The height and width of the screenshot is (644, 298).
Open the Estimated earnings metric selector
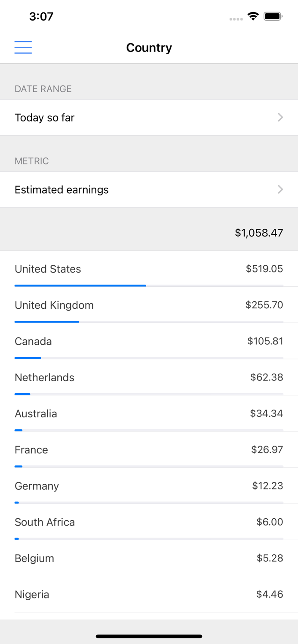(x=149, y=189)
